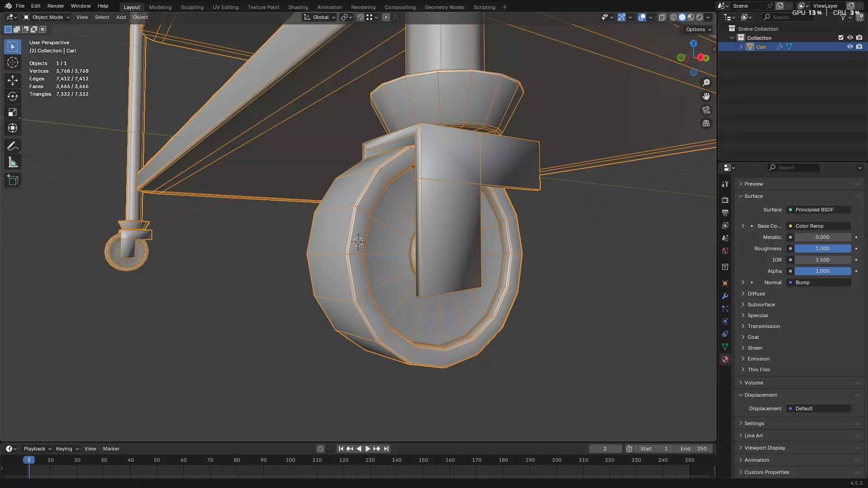Expand the Cart object tree item
The image size is (868, 488).
[741, 47]
